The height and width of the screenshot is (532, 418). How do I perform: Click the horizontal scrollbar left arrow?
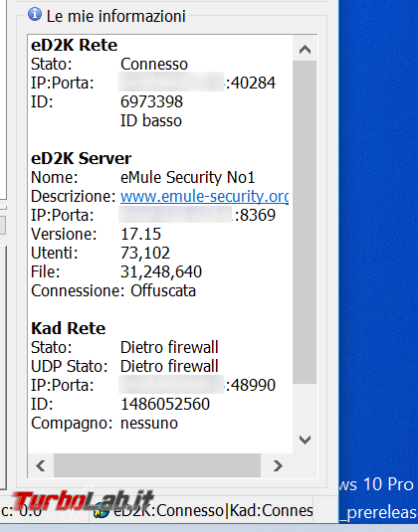tap(41, 465)
